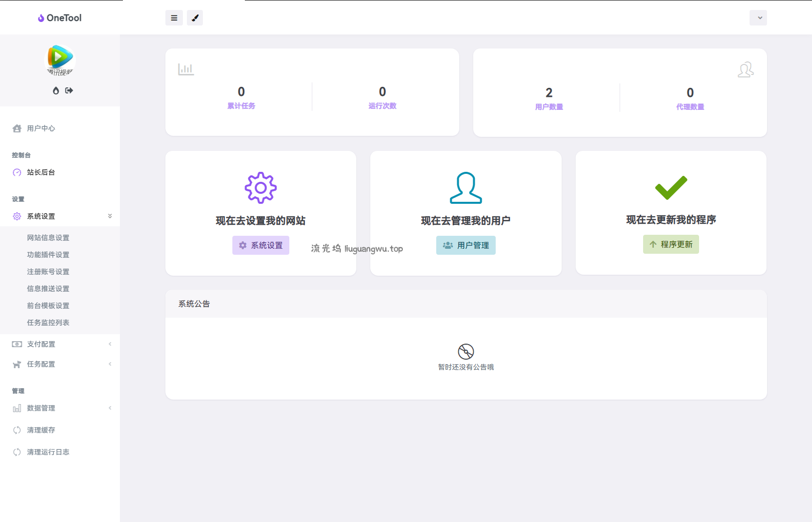Select 网站信息设置 submenu item
The width and height of the screenshot is (812, 522).
click(48, 238)
